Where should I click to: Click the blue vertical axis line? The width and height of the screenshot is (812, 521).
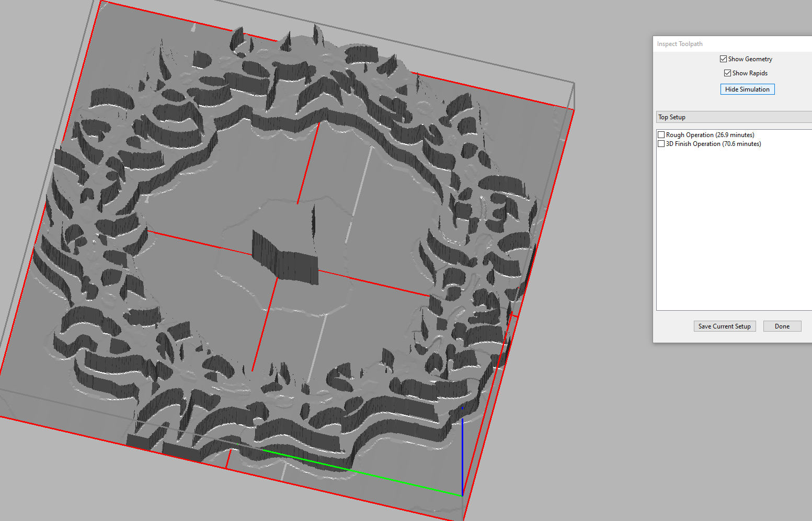[462, 455]
